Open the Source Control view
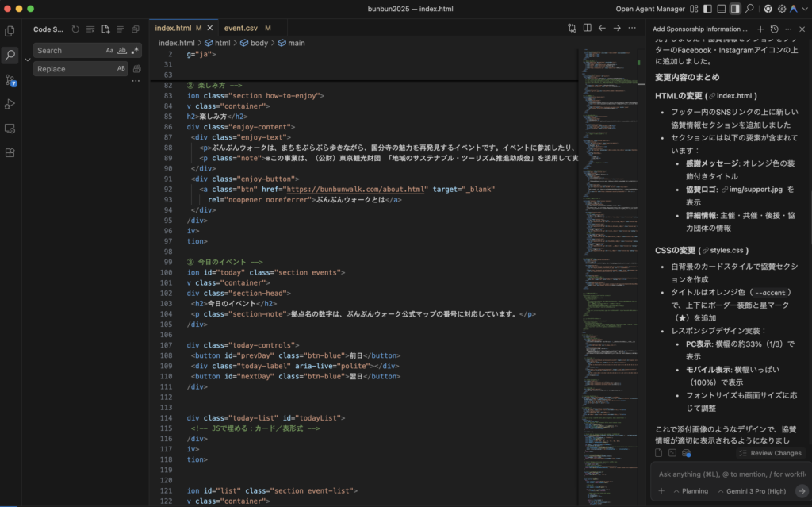The width and height of the screenshot is (812, 507). point(10,80)
